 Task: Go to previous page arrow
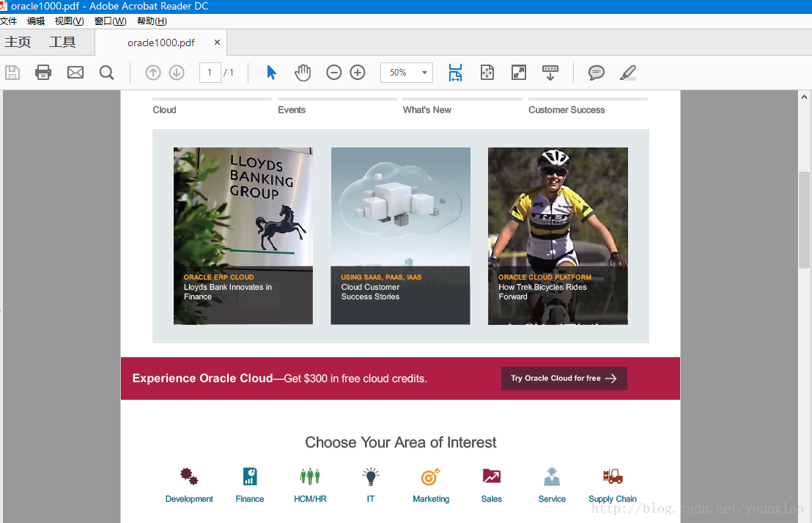152,73
